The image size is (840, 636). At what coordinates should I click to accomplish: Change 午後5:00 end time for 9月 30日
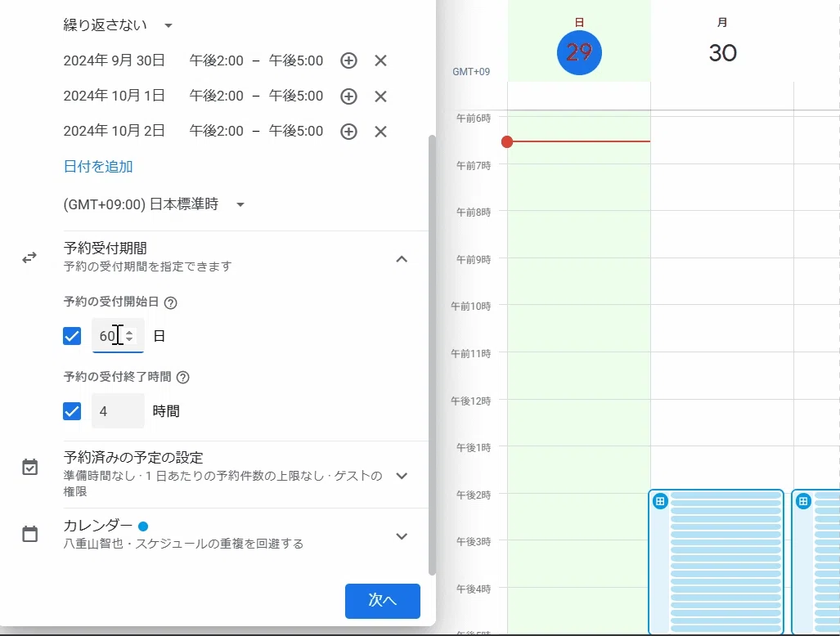[296, 60]
